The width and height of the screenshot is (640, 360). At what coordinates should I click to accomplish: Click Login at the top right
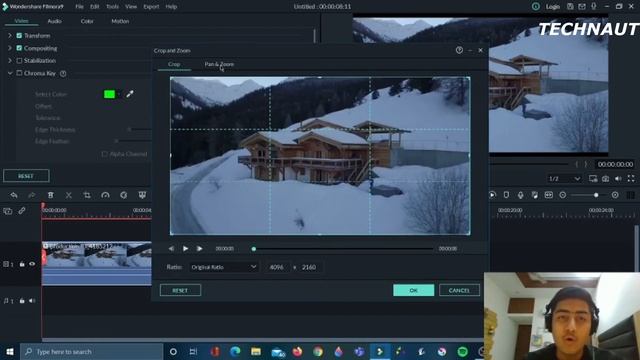click(553, 7)
